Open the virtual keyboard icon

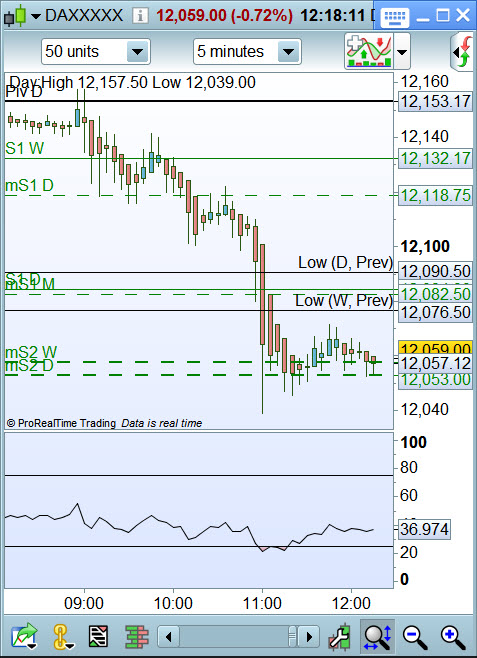394,17
